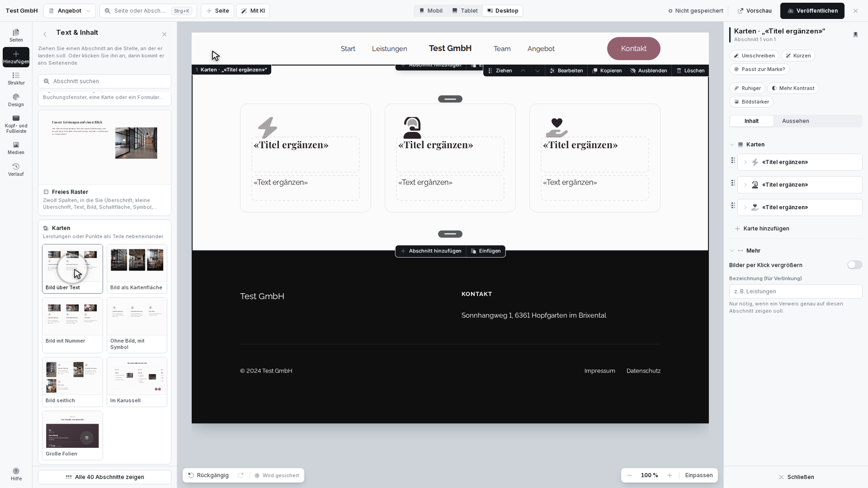
Task: Click Alle 40 Abschnitte zeigen
Action: pos(105,477)
